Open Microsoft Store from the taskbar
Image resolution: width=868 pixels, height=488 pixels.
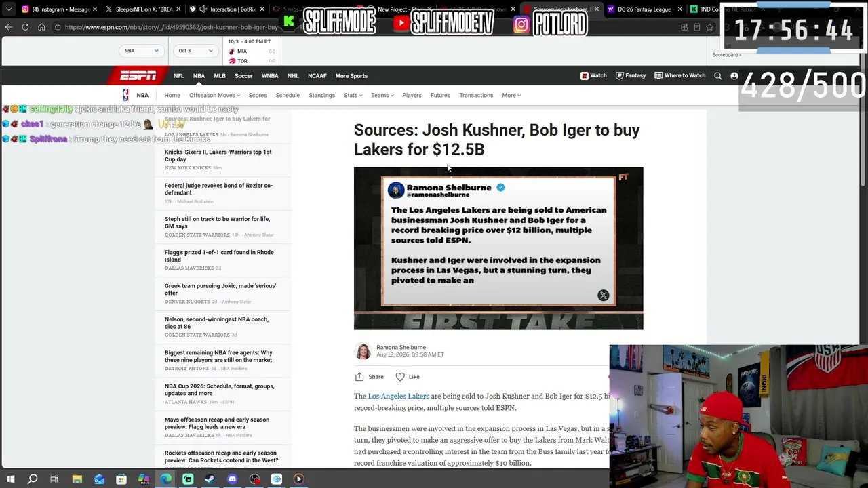121,479
